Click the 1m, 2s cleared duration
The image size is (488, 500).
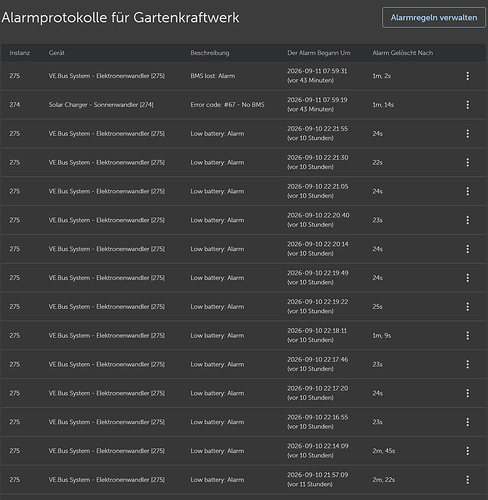[x=382, y=76]
